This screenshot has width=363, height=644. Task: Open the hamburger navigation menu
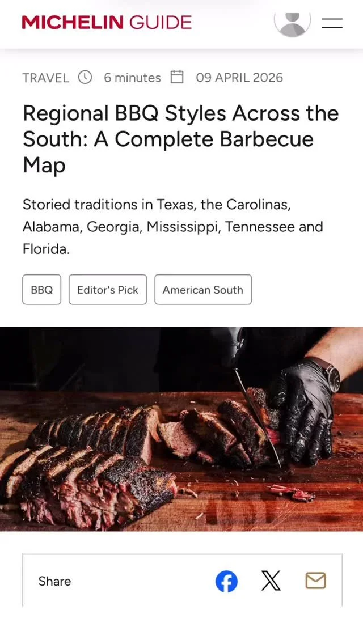(x=332, y=23)
